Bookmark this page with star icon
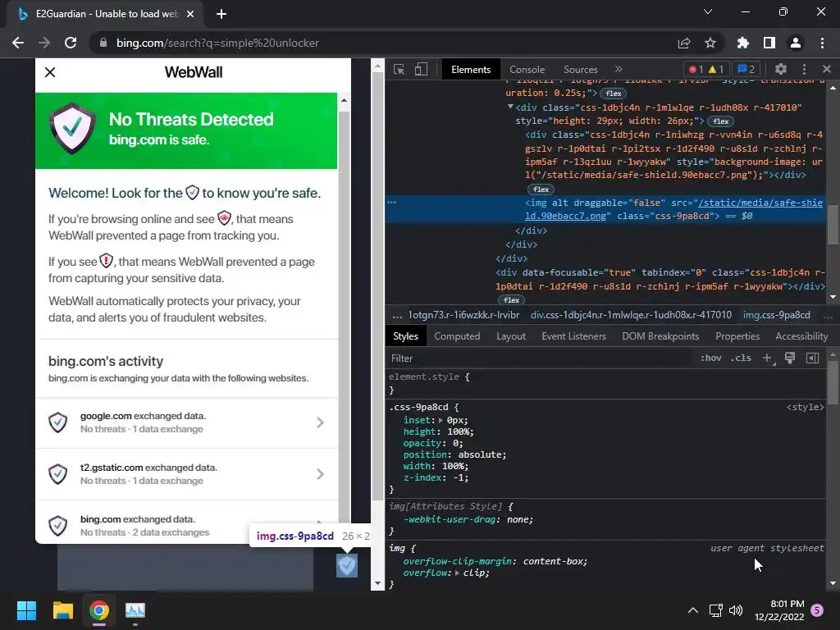840x630 pixels. tap(710, 43)
